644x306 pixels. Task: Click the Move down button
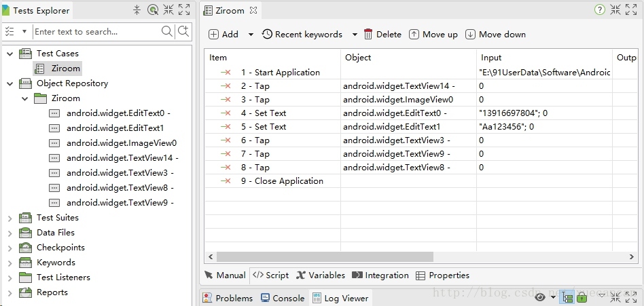[x=495, y=35]
